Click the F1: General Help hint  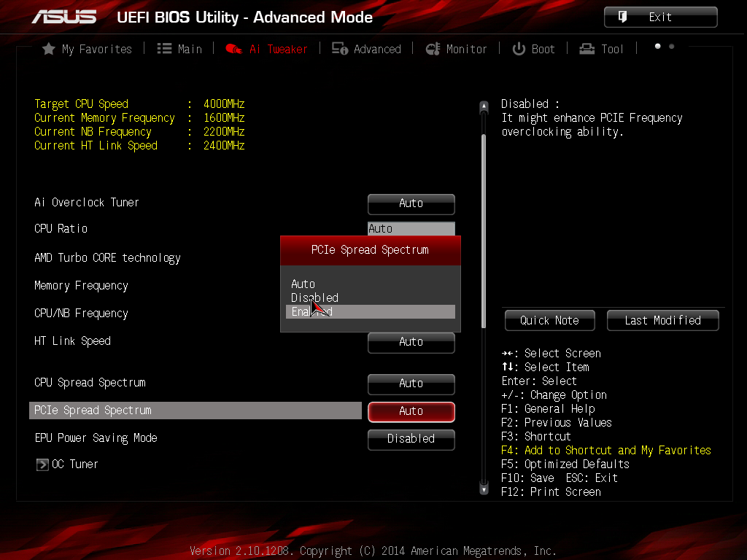(x=548, y=408)
